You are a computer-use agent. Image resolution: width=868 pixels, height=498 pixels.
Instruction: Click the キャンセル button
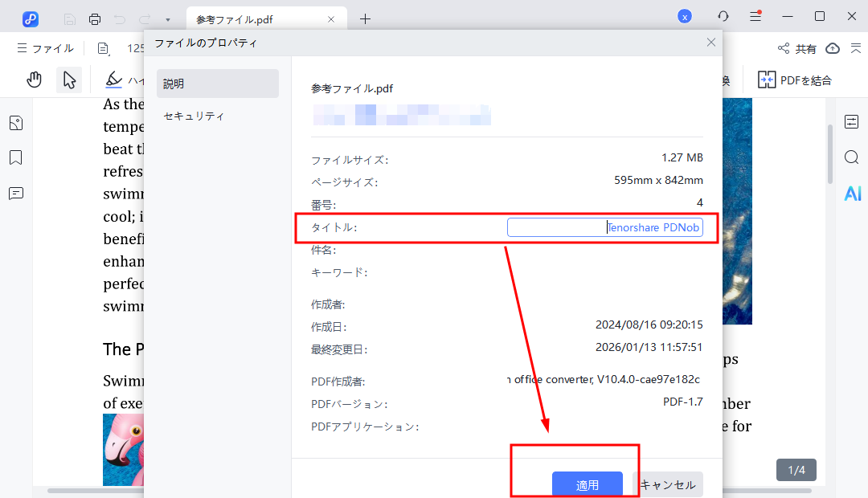click(668, 484)
